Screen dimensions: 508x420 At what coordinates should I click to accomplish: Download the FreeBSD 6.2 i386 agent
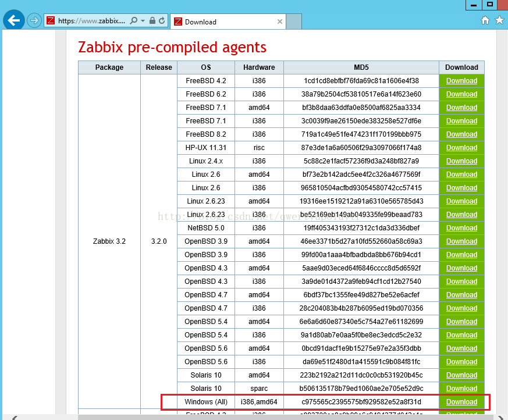point(461,94)
